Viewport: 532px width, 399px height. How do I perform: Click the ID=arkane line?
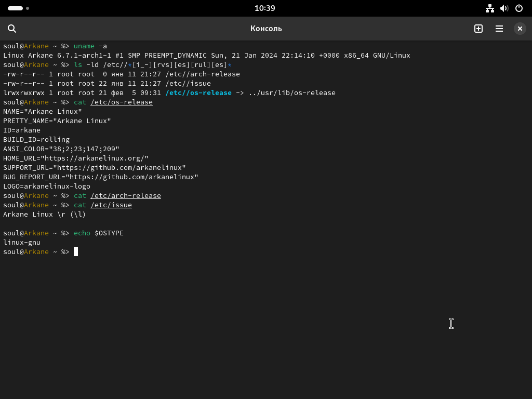pyautogui.click(x=22, y=130)
